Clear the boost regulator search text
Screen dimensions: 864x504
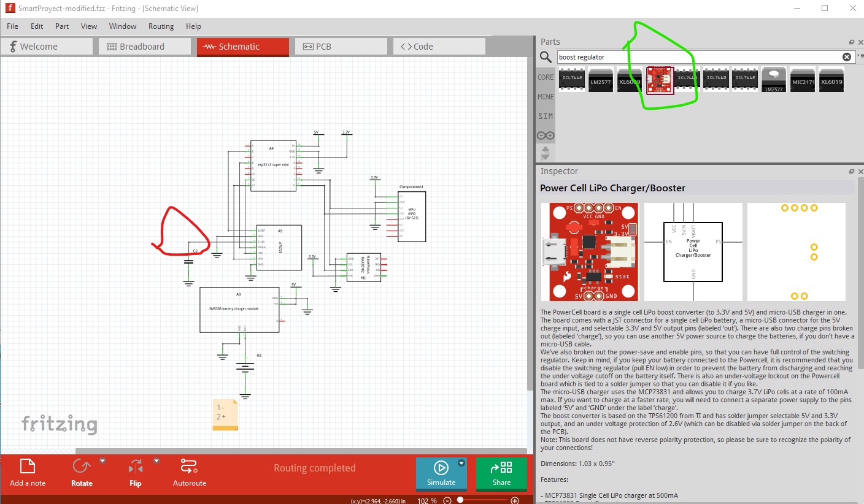[847, 57]
